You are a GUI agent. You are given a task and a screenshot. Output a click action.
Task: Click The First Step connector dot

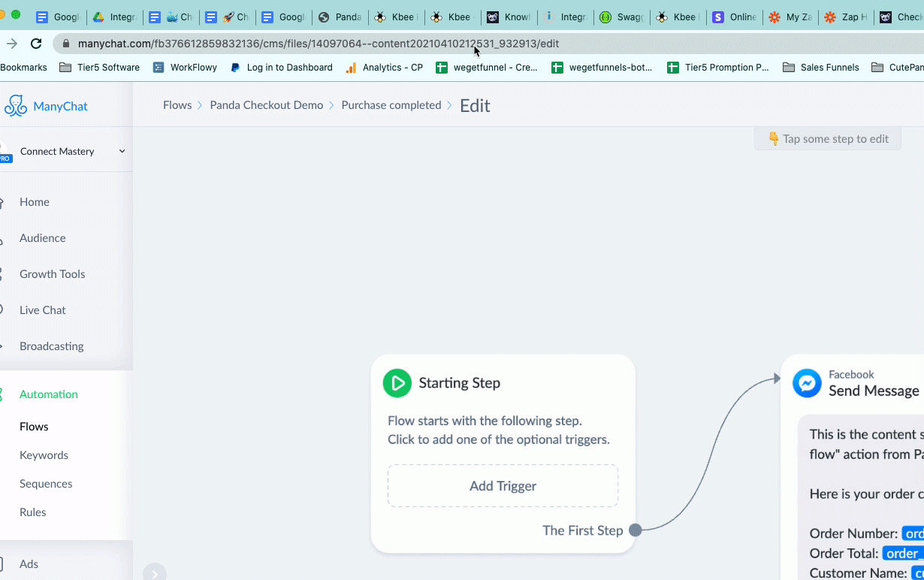tap(636, 530)
